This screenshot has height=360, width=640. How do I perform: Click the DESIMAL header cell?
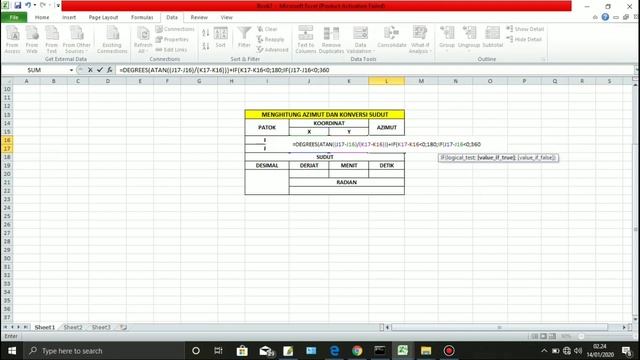267,165
